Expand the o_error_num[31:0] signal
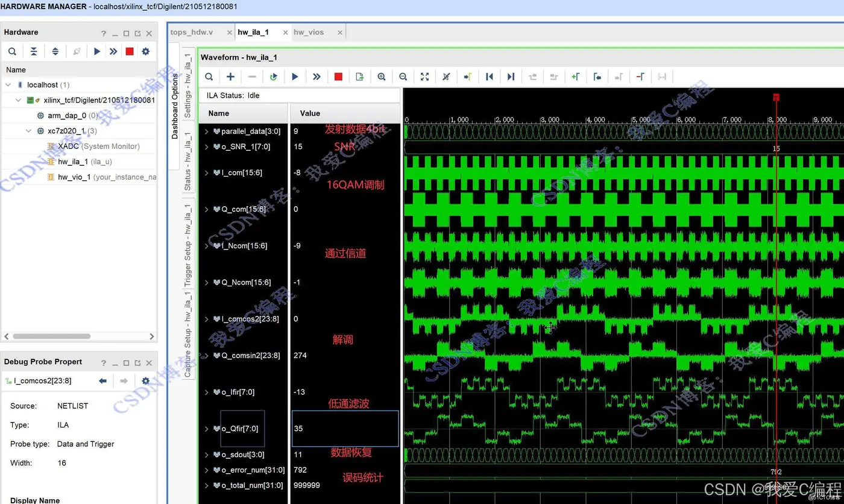This screenshot has width=844, height=504. [x=207, y=470]
